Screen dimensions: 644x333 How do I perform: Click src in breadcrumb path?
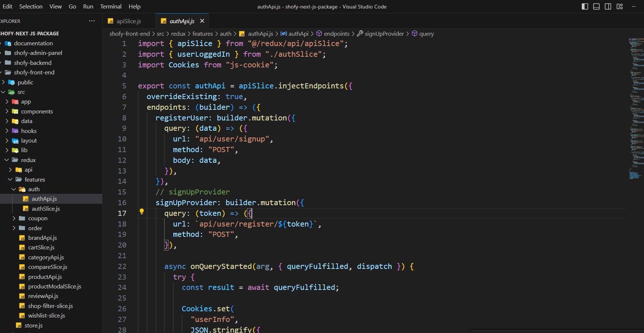click(160, 34)
